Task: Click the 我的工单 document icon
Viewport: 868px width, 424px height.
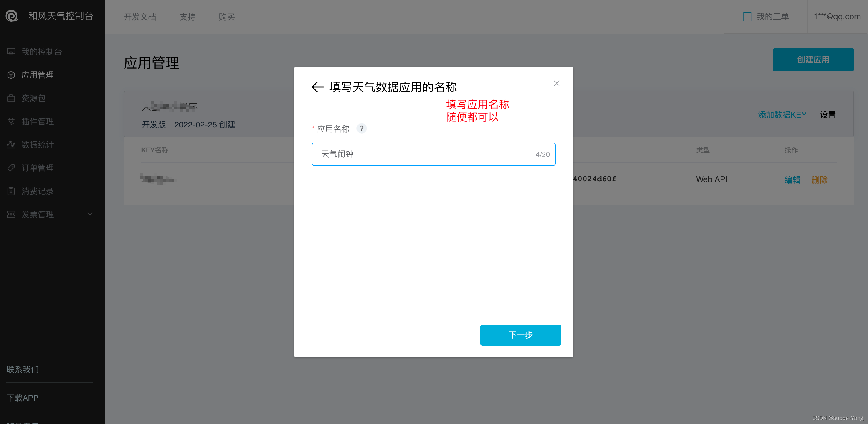Action: (747, 17)
